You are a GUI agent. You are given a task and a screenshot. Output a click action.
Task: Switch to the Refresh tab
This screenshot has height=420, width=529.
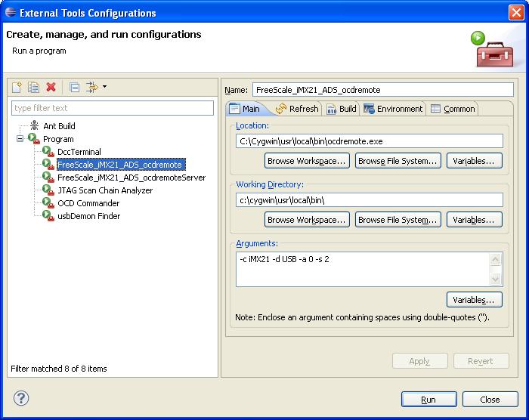click(297, 109)
